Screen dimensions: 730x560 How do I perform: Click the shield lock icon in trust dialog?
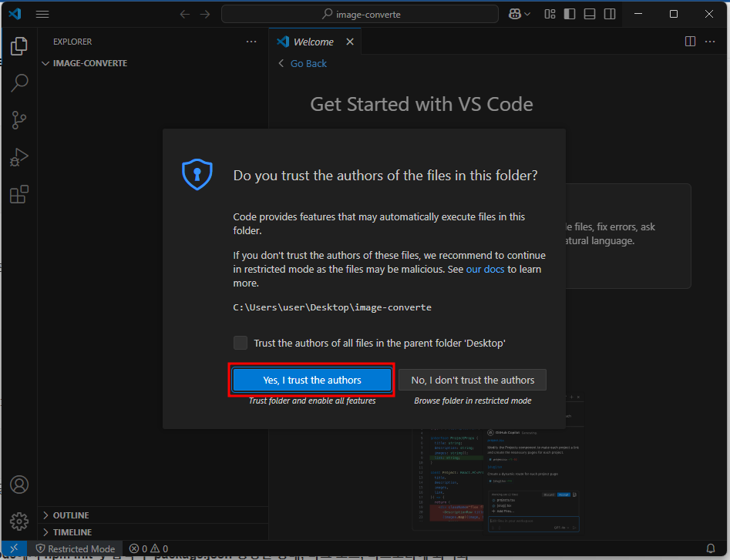(x=197, y=174)
